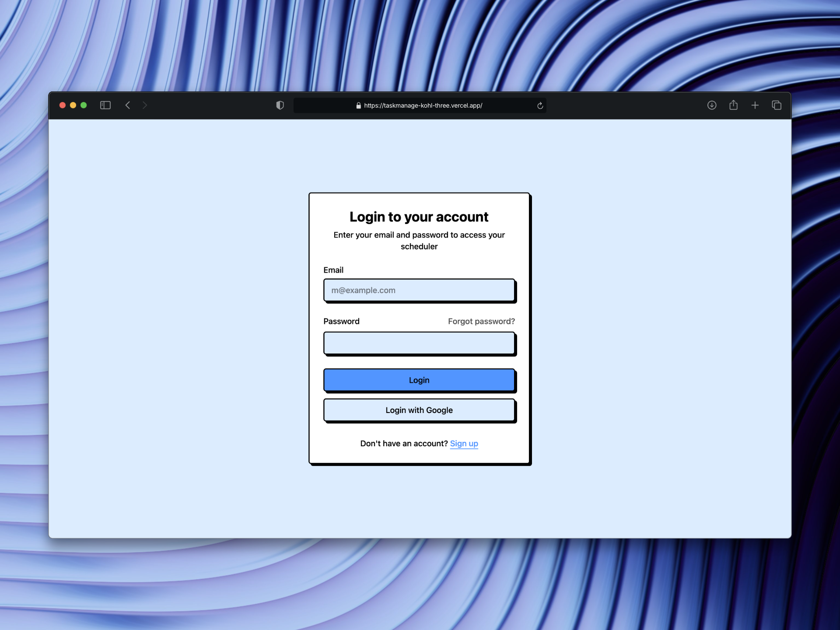Open the privacy report shield icon
Viewport: 840px width, 630px height.
point(280,105)
